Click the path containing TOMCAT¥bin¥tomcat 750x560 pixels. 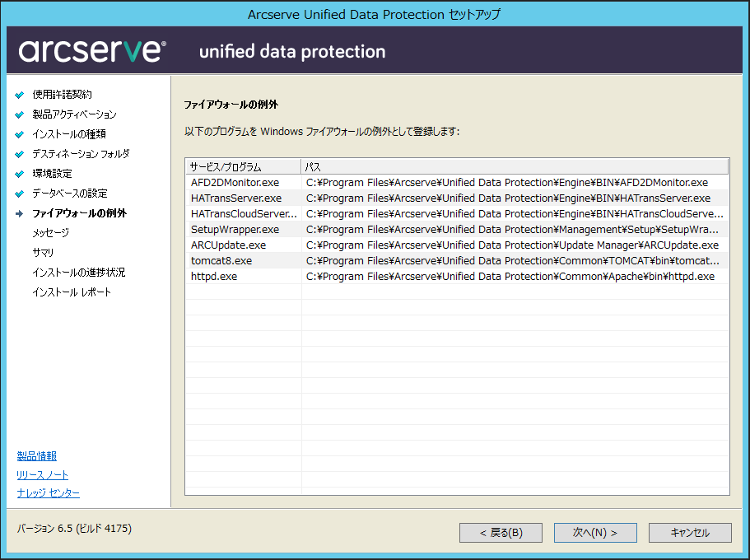[x=512, y=261]
